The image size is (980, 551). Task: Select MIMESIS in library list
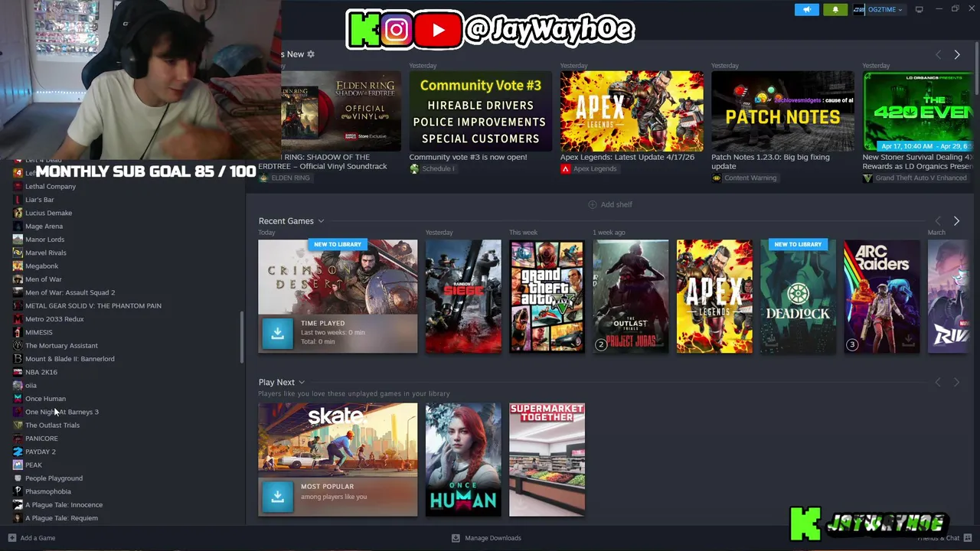click(x=39, y=332)
